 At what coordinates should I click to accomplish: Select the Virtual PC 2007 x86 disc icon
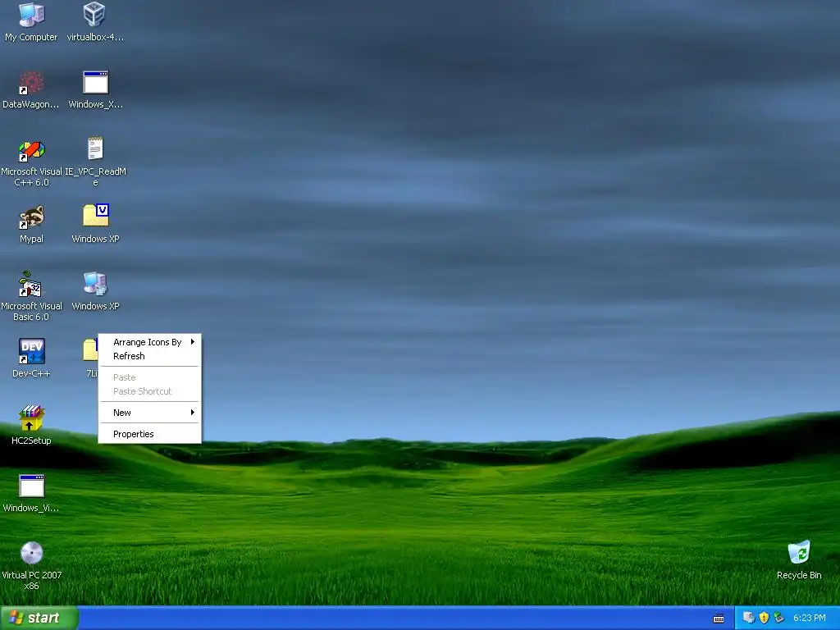coord(32,554)
